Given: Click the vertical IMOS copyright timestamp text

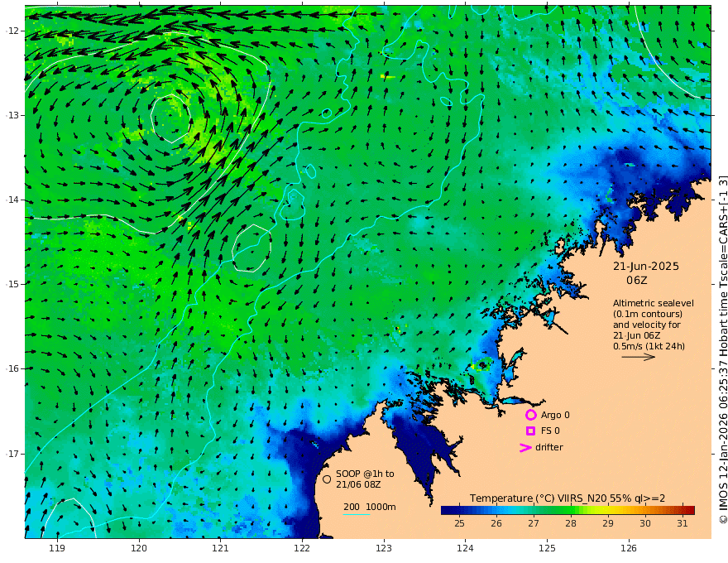Looking at the screenshot, I should (x=722, y=349).
